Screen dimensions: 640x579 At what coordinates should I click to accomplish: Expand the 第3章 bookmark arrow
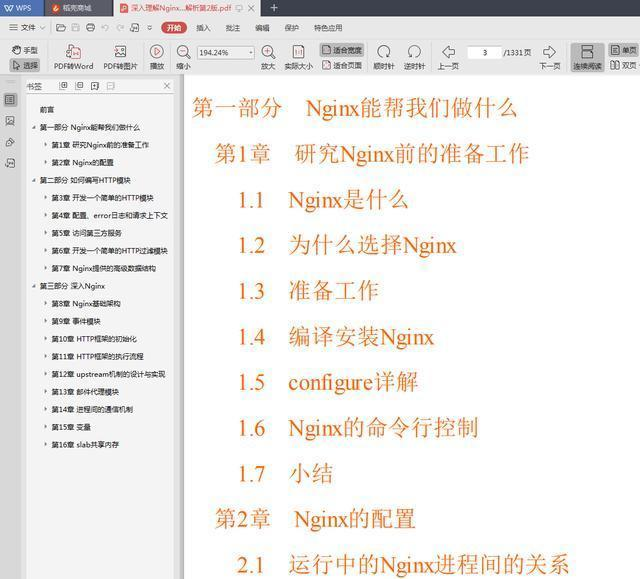tap(45, 197)
